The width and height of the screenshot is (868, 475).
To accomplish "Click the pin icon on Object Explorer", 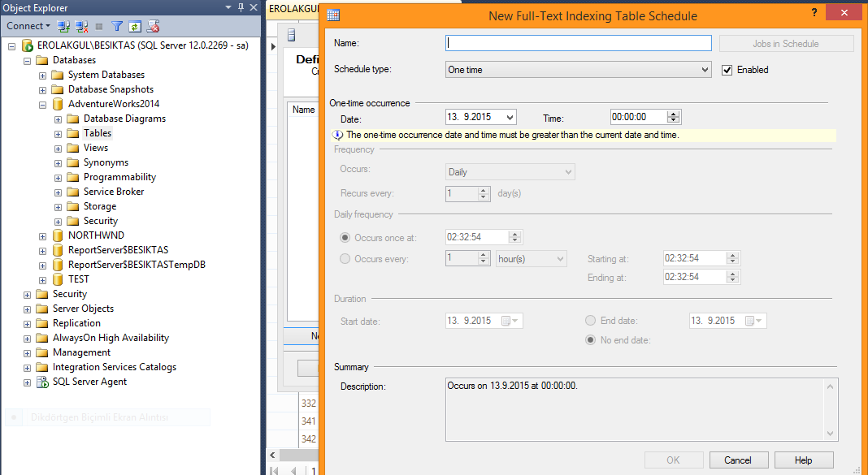I will tap(241, 7).
